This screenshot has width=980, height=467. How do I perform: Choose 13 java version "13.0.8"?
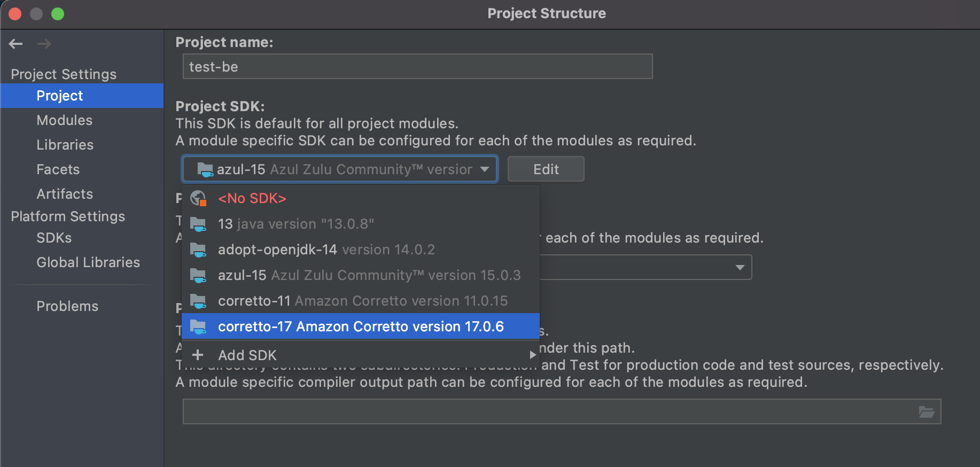(x=361, y=224)
